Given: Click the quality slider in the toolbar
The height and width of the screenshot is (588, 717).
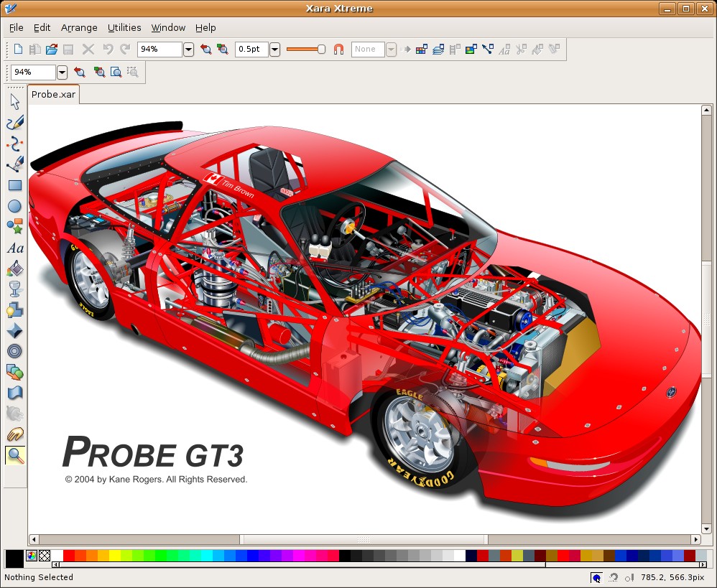Looking at the screenshot, I should click(x=305, y=49).
